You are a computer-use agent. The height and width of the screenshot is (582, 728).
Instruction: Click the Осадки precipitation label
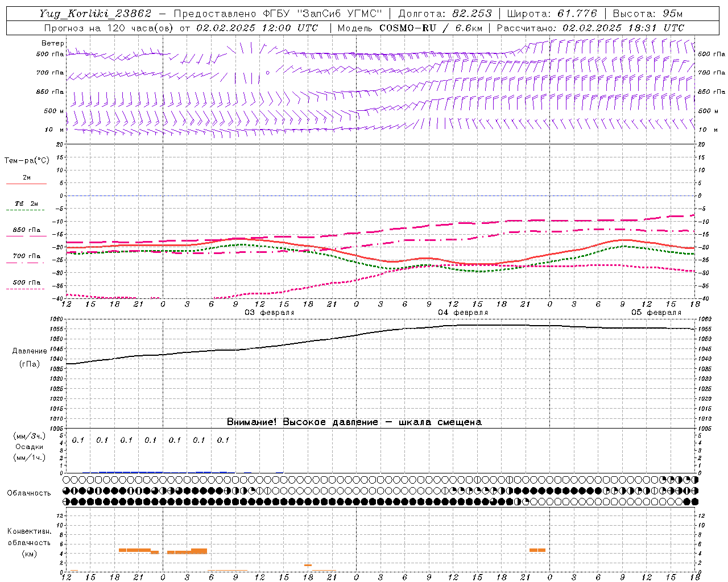[x=30, y=447]
